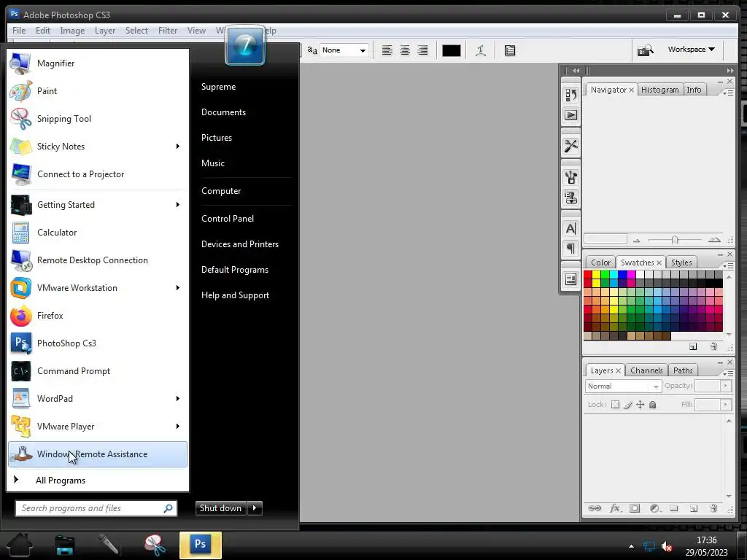Viewport: 747px width, 560px height.
Task: Click the Snipping Tool taskbar icon
Action: (x=155, y=545)
